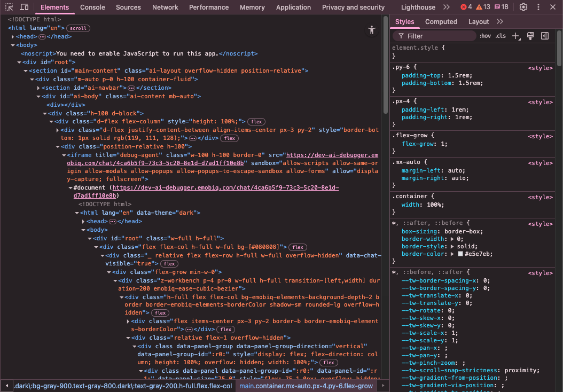Click the paintbrush rendering emulations icon

530,36
